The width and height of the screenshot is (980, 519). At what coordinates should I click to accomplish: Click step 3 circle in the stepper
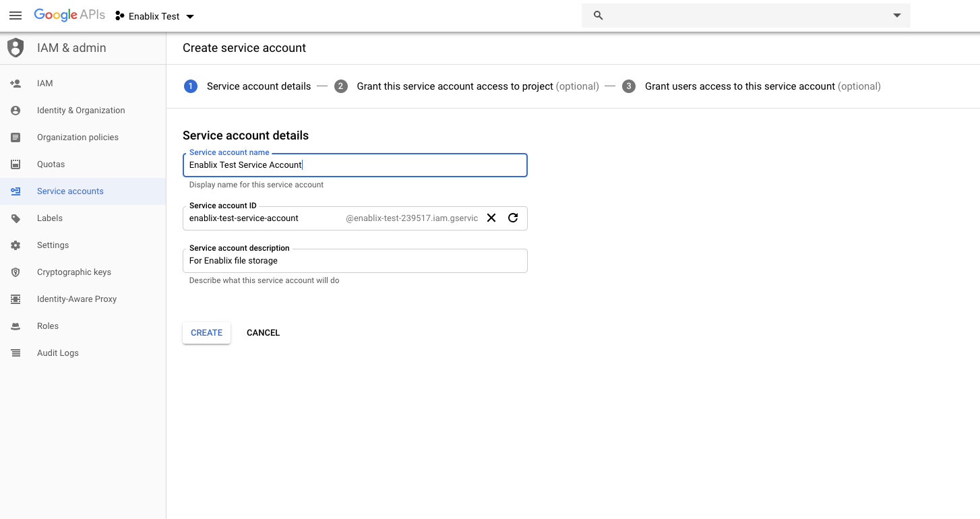tap(629, 86)
